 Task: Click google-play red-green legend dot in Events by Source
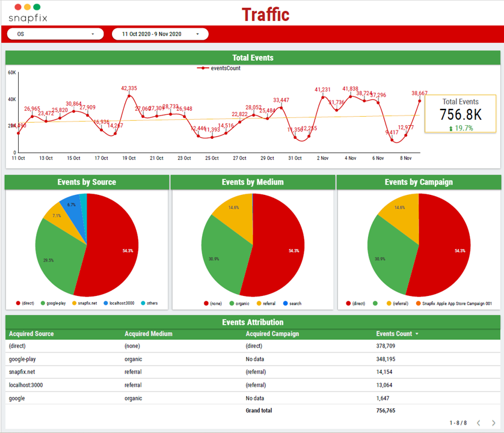(43, 303)
